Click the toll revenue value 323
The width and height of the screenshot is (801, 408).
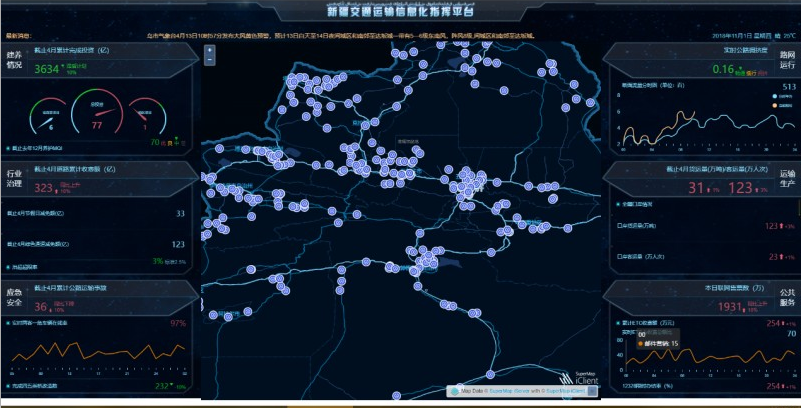point(43,188)
